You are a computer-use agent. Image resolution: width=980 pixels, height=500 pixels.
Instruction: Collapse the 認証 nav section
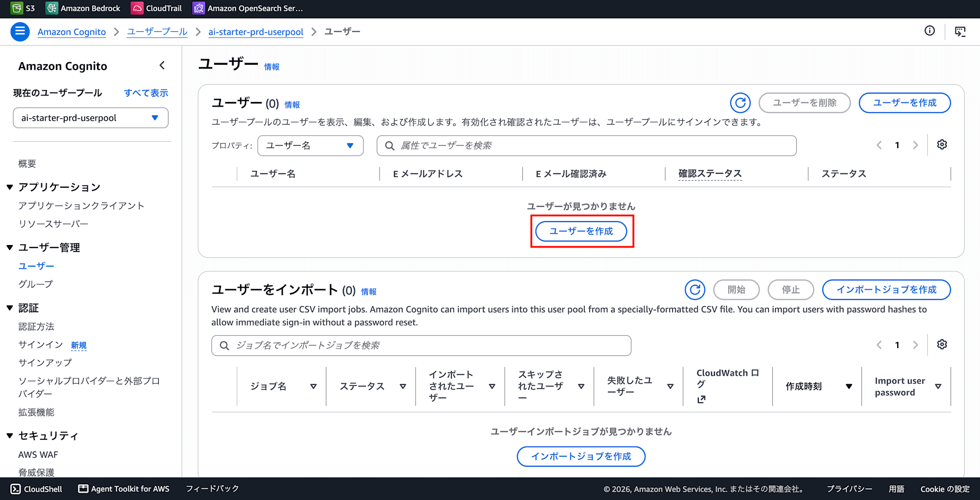point(9,308)
